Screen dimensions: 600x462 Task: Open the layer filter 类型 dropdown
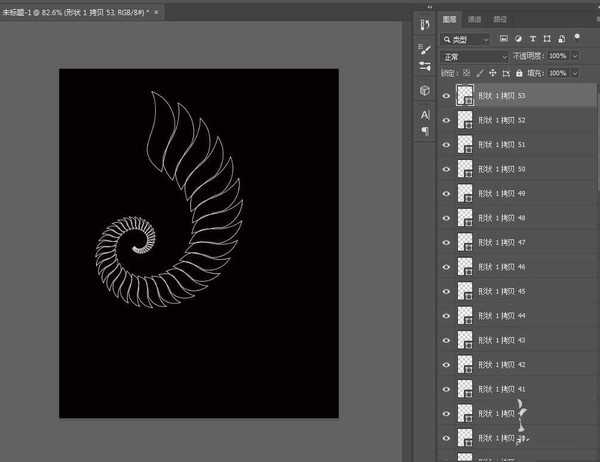click(x=469, y=39)
